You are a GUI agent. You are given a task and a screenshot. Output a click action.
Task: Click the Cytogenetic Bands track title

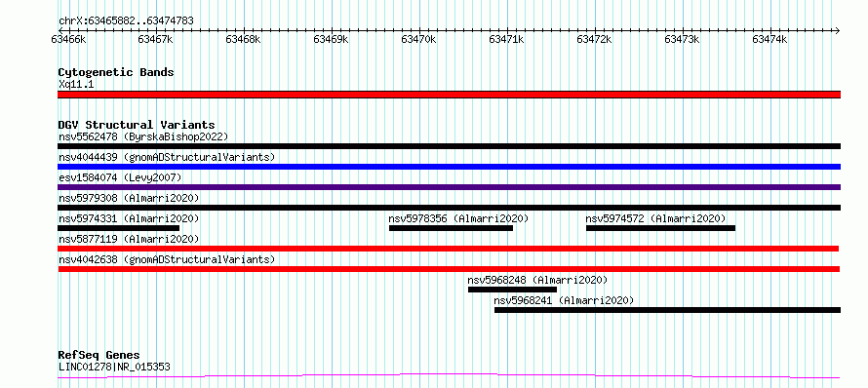click(116, 72)
